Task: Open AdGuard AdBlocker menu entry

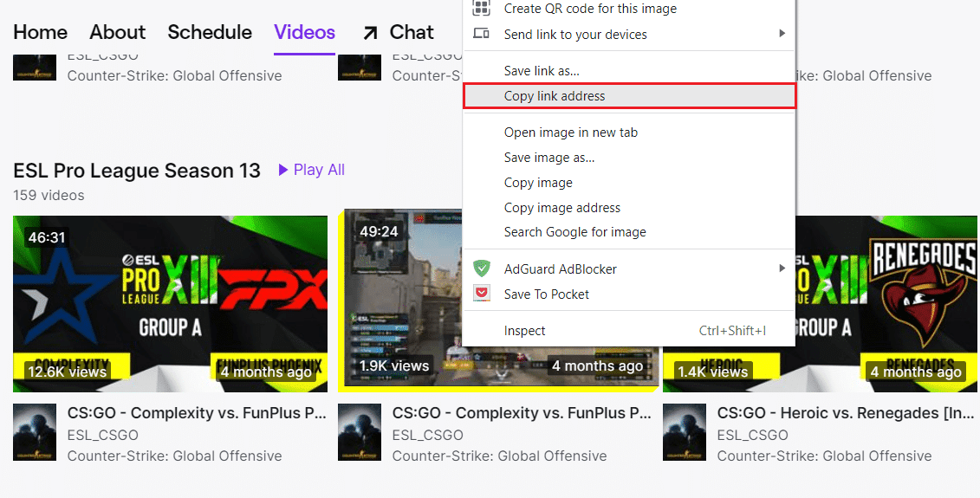Action: point(629,268)
